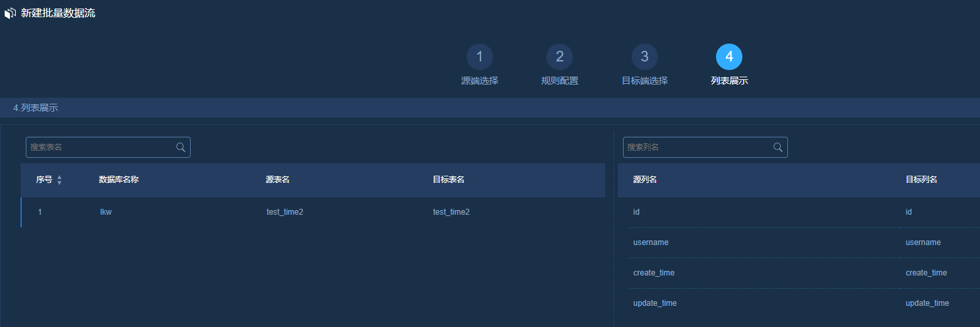Click the 源表名 column header

coord(278,180)
